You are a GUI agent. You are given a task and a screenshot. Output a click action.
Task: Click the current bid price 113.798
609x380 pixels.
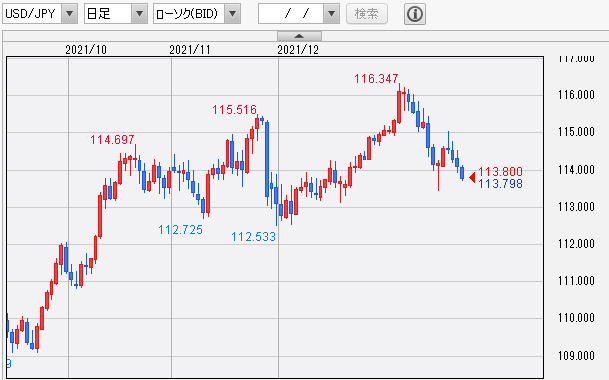pos(500,183)
